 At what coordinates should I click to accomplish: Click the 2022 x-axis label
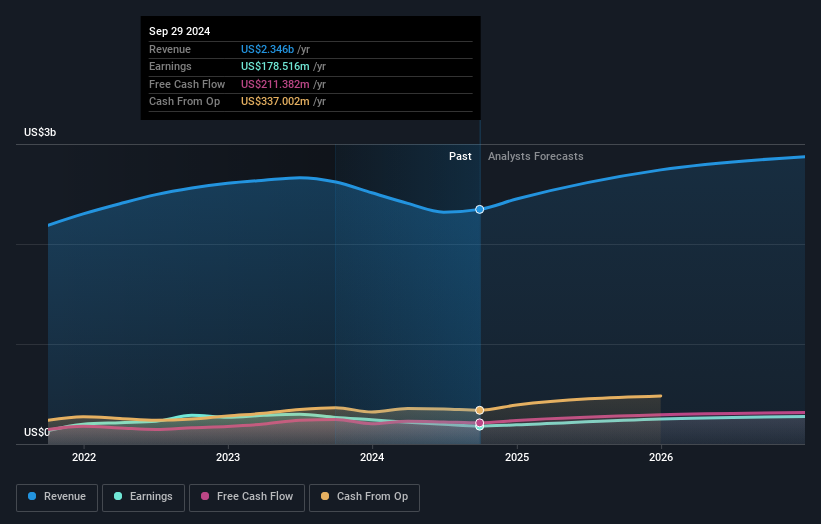point(84,457)
